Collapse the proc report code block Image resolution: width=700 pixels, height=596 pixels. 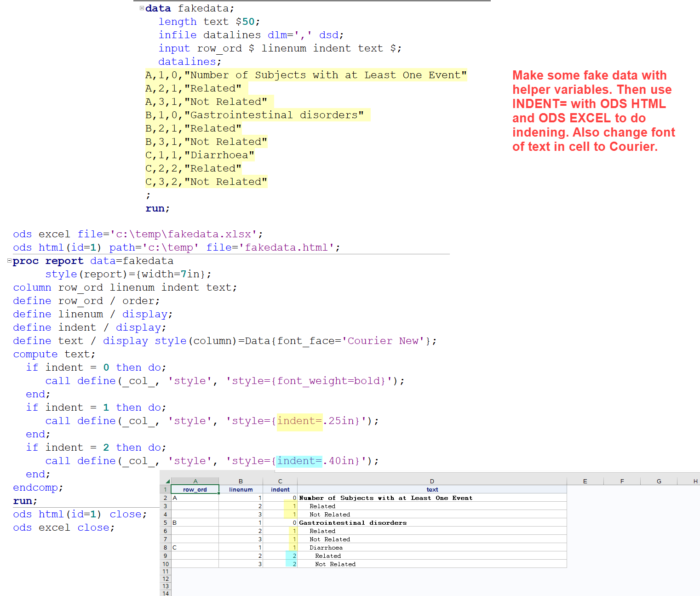pos(9,261)
